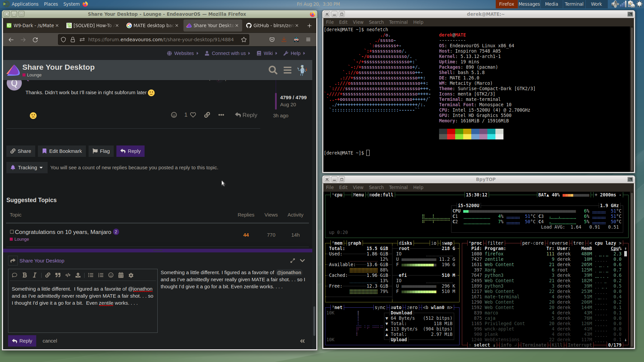Toggle the Manjaro topic checkbox
The width and height of the screenshot is (644, 362).
click(x=12, y=232)
